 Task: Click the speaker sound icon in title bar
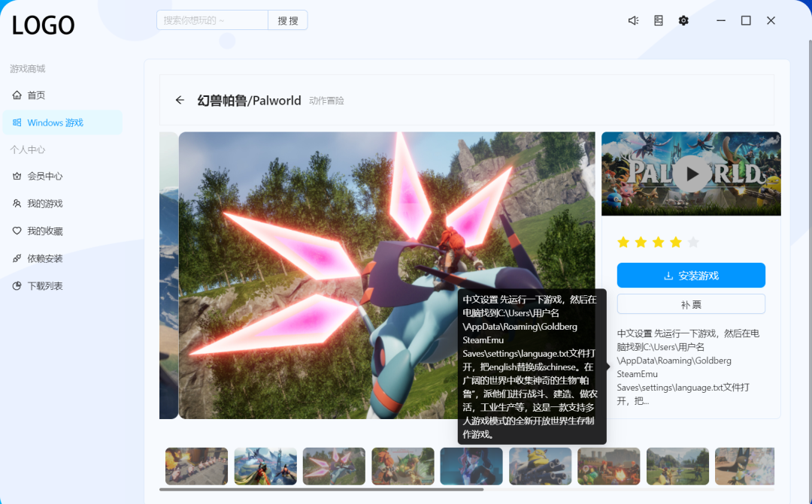(633, 21)
